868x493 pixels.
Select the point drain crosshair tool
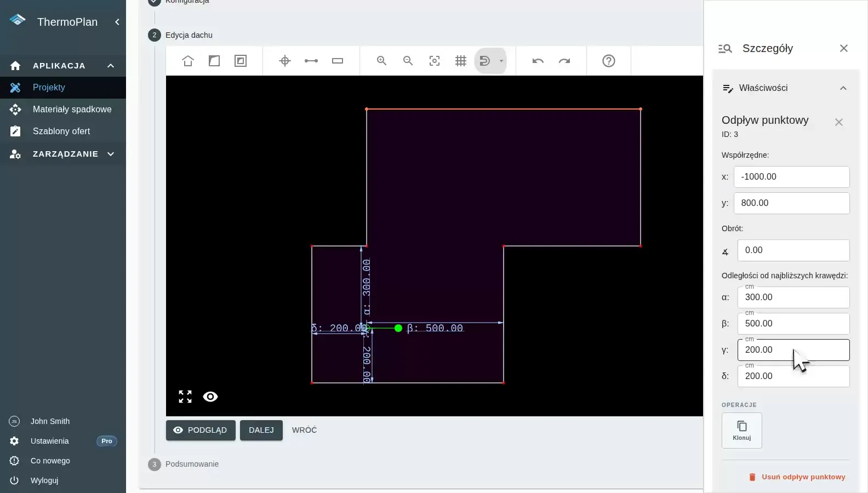[285, 61]
